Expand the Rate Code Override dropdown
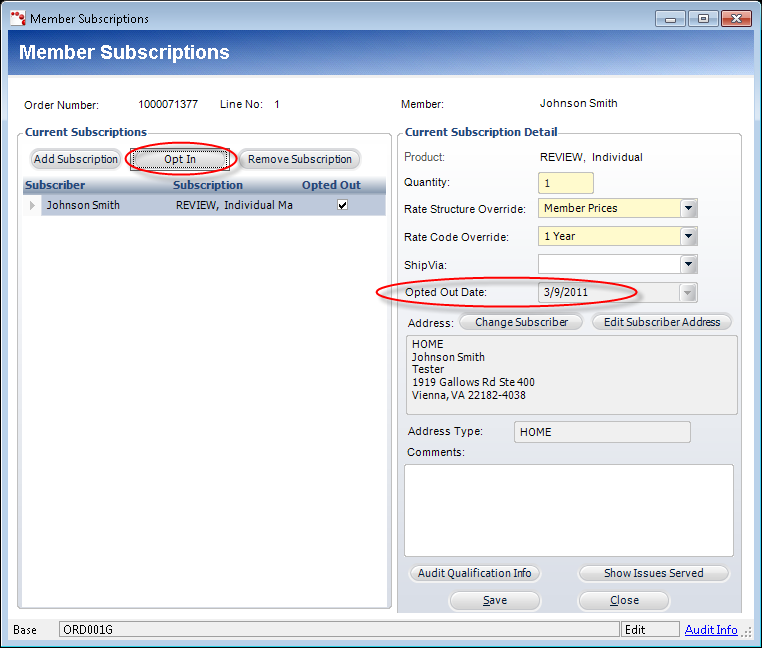This screenshot has height=648, width=762. 688,237
